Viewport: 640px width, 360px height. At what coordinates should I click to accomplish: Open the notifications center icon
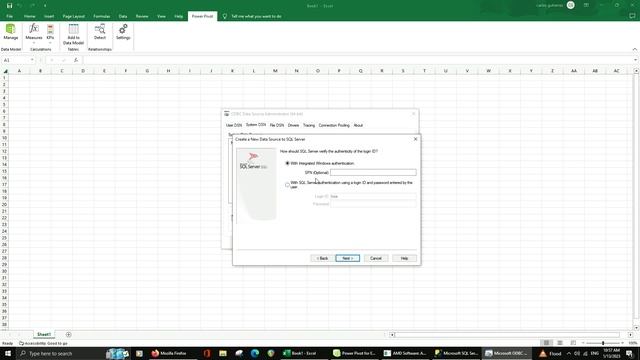pyautogui.click(x=630, y=353)
